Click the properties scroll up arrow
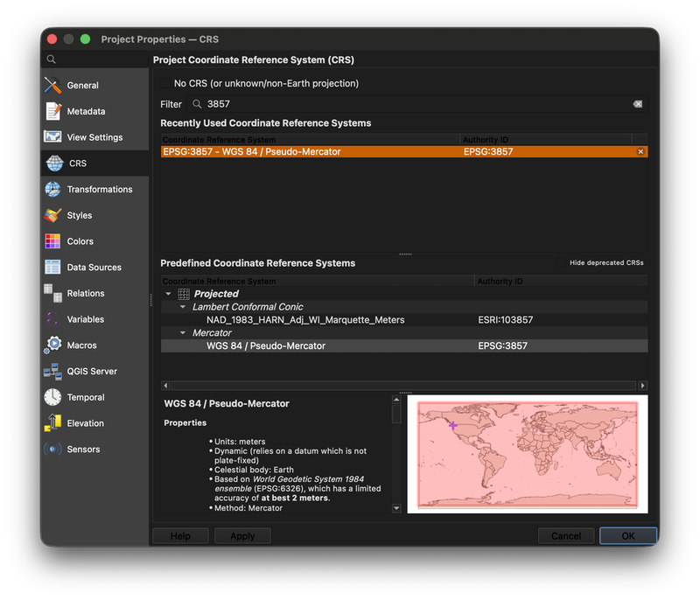Viewport: 700px width, 600px height. coord(396,399)
